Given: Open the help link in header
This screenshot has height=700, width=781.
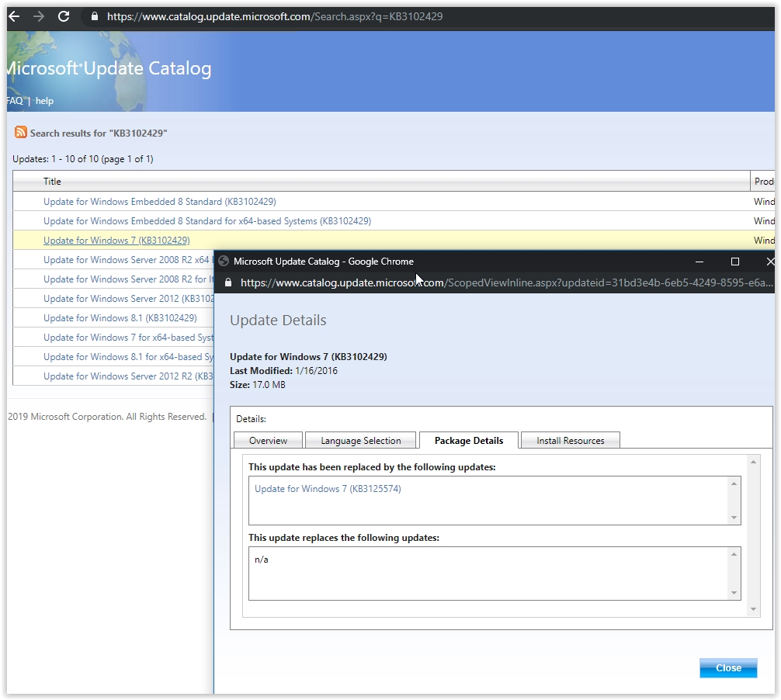Looking at the screenshot, I should [x=44, y=101].
